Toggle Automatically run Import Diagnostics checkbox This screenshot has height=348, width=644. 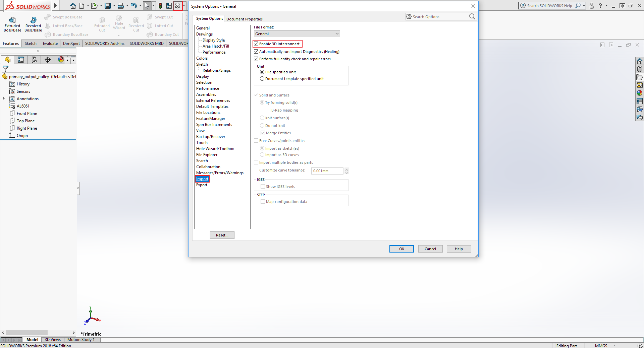[x=256, y=52]
